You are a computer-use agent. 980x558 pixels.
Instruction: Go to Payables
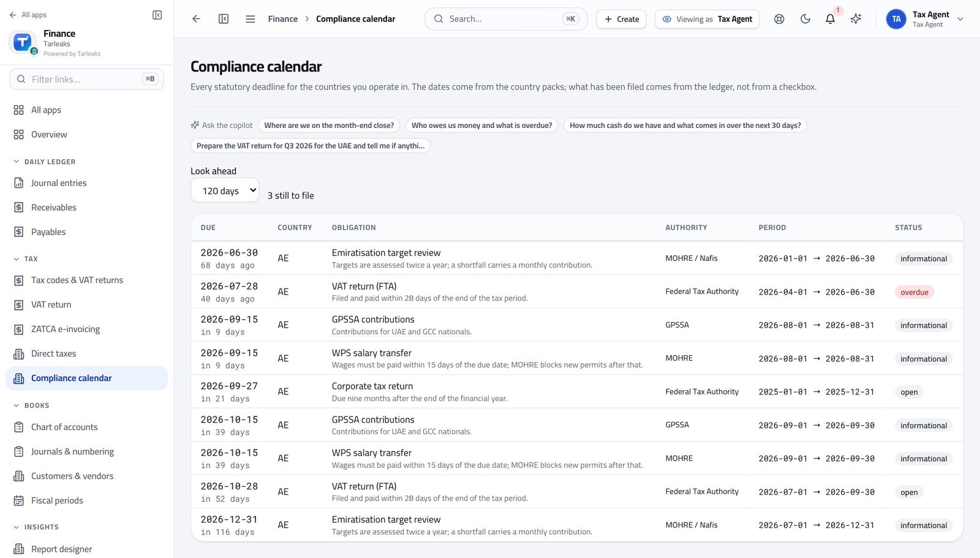click(86, 232)
